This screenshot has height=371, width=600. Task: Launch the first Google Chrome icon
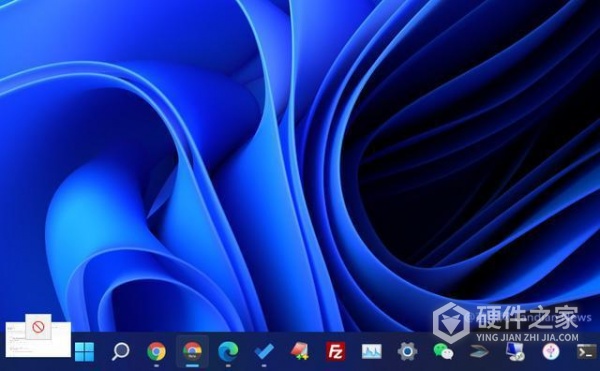(157, 351)
